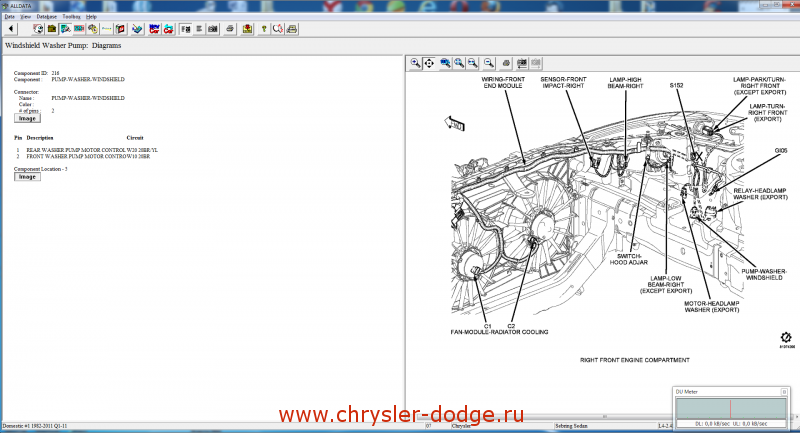The width and height of the screenshot is (800, 433).
Task: Click the text lines toolbar icon
Action: [199, 29]
